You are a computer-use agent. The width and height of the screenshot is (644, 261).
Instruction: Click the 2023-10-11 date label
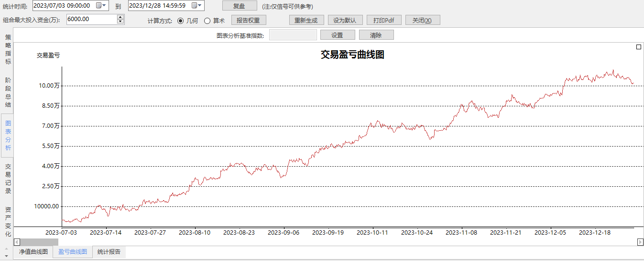(372, 233)
